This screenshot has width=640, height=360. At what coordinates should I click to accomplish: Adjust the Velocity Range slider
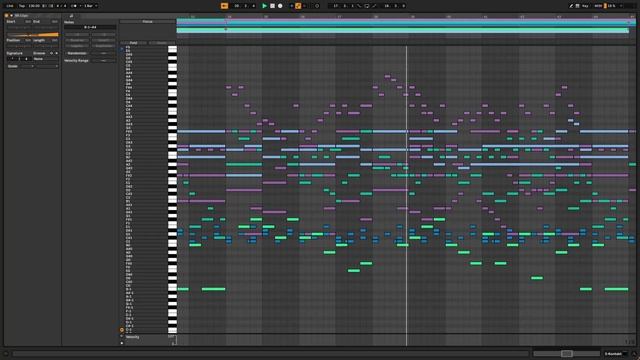[x=103, y=60]
